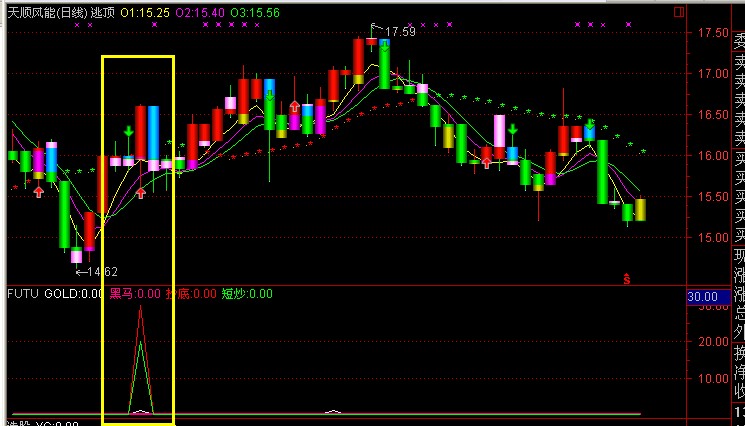This screenshot has height=426, width=745.
Task: Click the small square icon at top right
Action: [680, 12]
